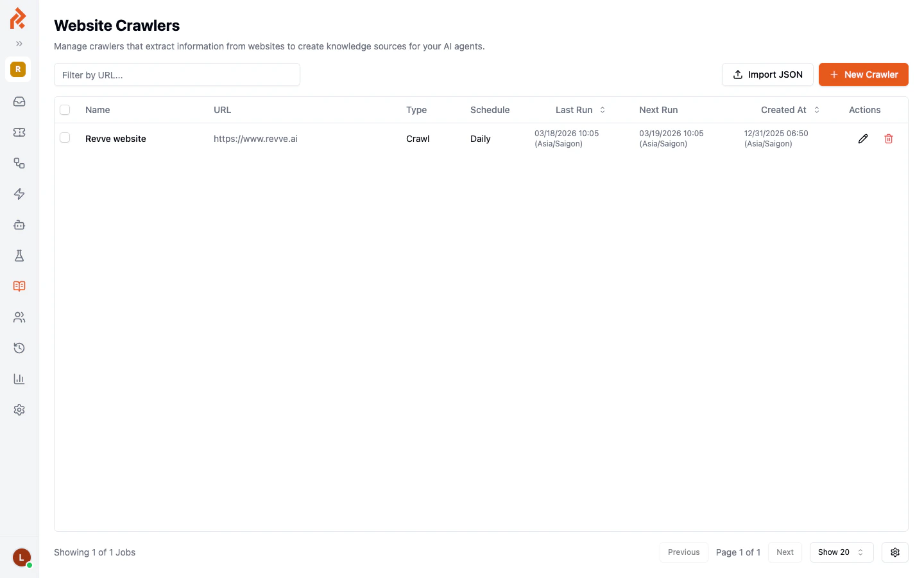Select the Revve website row checkbox
The height and width of the screenshot is (578, 924).
point(65,137)
